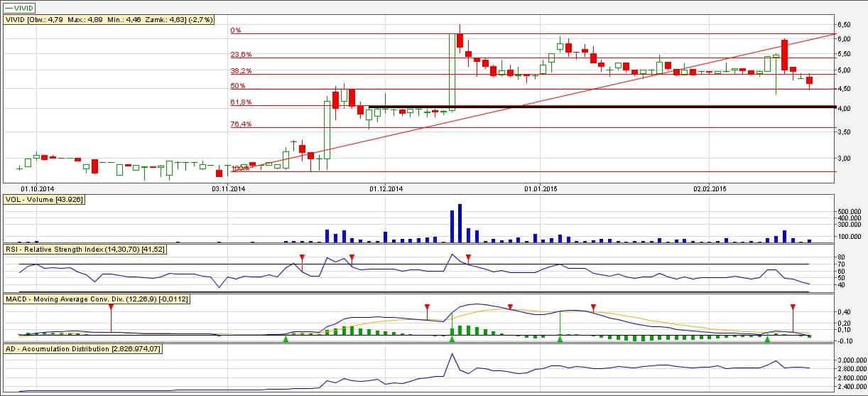The image size is (868, 396).
Task: Click the leftmost red sell marker in MACD panel
Action: click(x=111, y=307)
